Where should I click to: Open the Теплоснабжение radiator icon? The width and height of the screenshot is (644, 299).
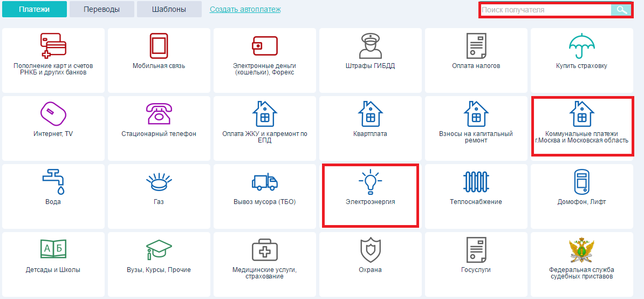tap(476, 182)
